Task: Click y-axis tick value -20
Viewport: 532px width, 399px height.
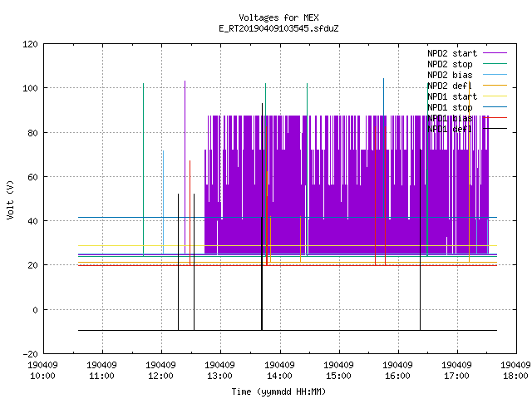Action: pyautogui.click(x=30, y=354)
